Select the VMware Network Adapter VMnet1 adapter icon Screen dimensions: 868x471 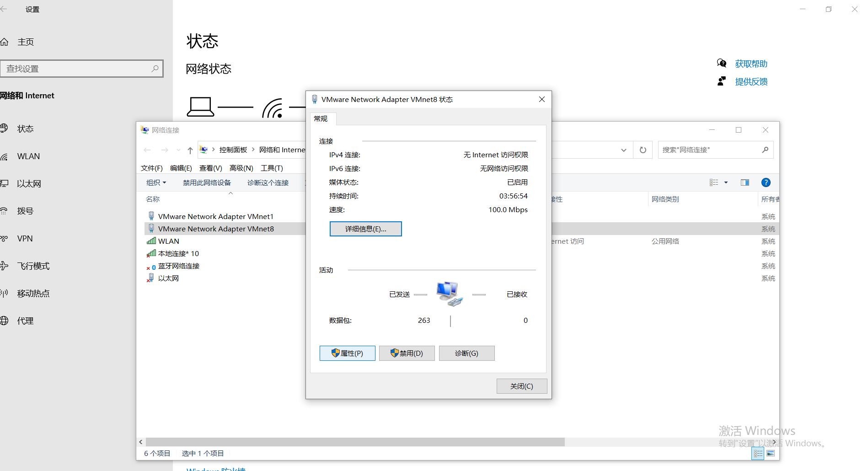[151, 216]
